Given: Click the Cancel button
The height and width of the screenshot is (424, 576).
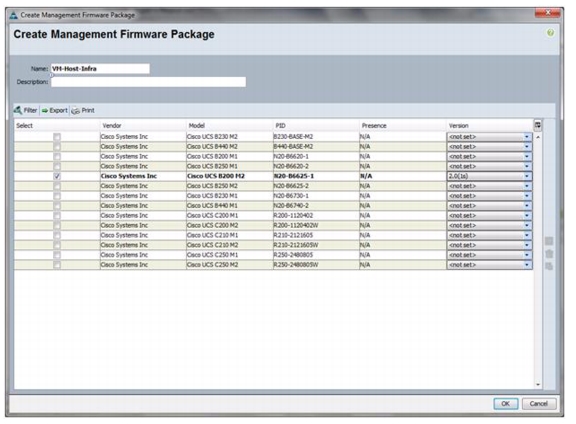Looking at the screenshot, I should [539, 404].
